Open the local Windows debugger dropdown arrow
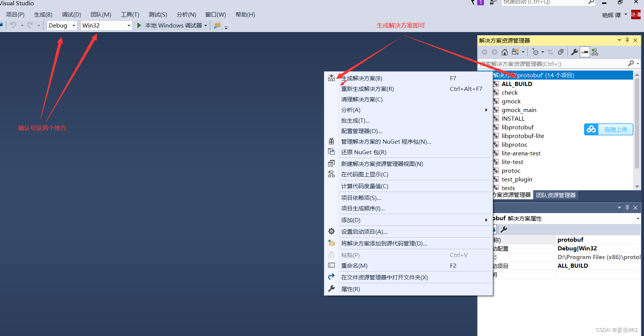The image size is (644, 336). coord(206,26)
